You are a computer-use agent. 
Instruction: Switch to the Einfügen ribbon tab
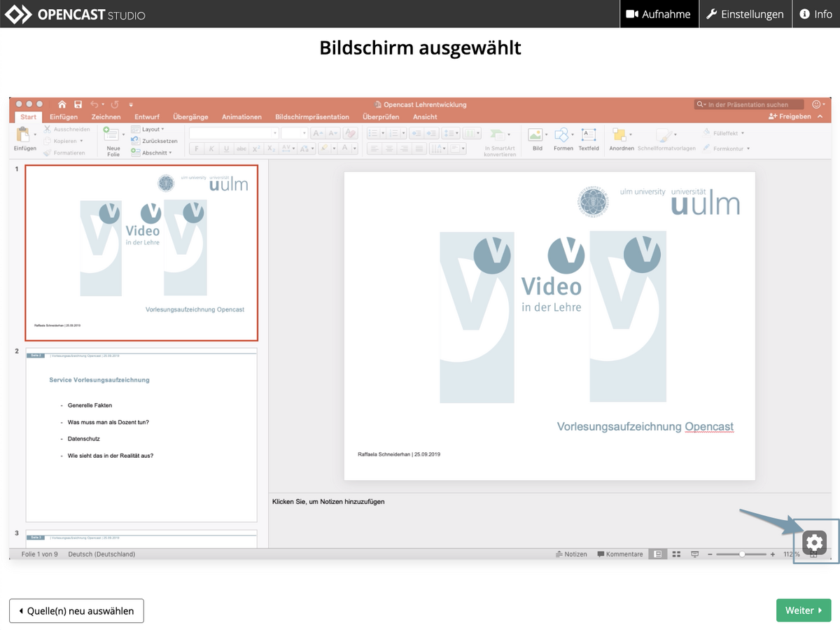[64, 117]
